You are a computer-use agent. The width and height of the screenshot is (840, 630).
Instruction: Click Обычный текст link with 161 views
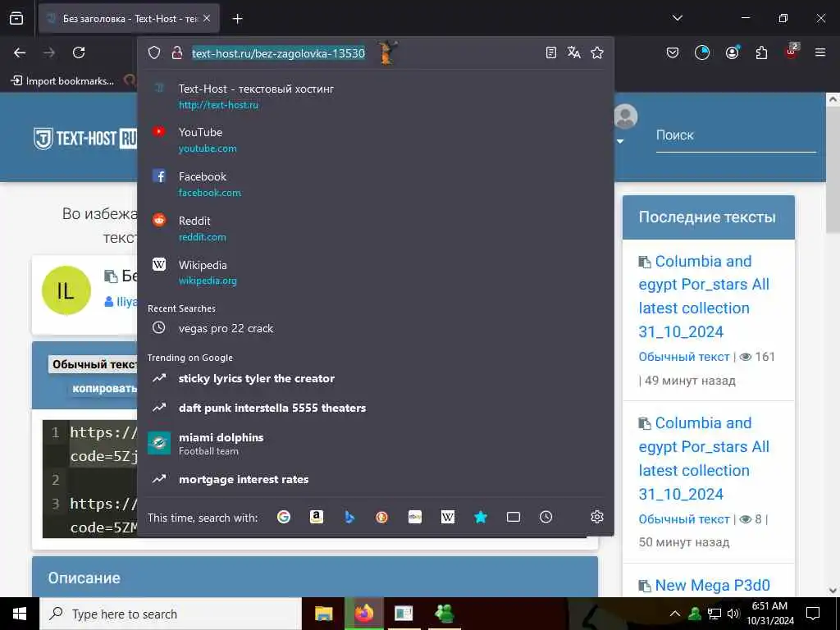click(x=683, y=357)
